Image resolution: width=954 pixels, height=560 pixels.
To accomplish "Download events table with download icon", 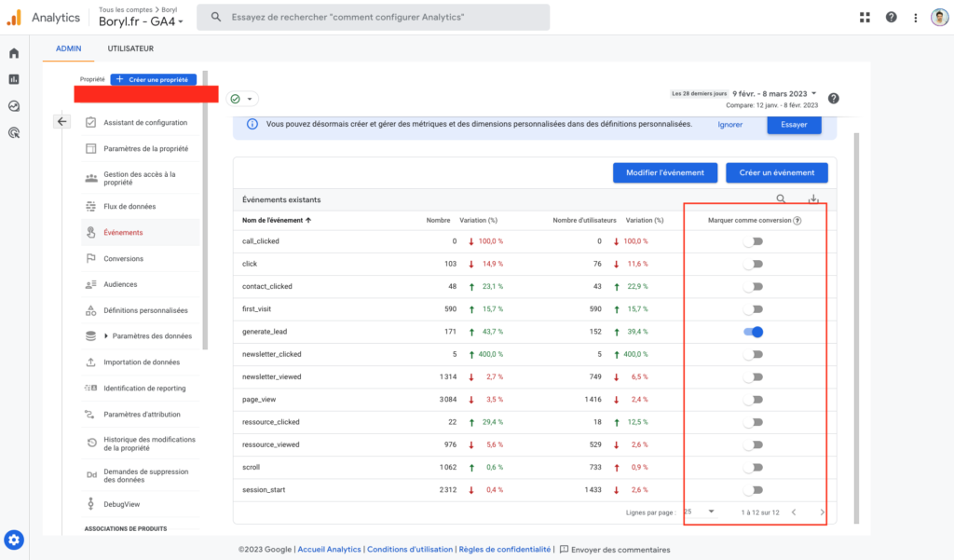I will (813, 198).
